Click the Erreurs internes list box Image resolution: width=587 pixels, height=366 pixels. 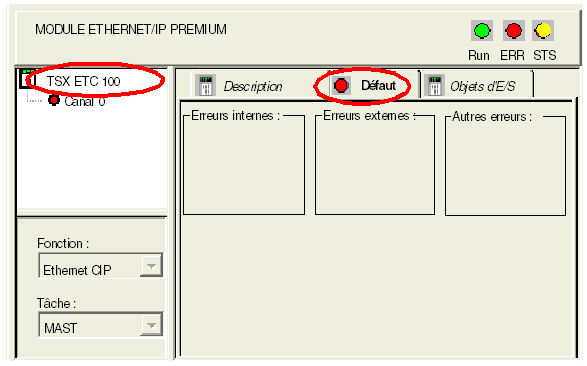244,165
